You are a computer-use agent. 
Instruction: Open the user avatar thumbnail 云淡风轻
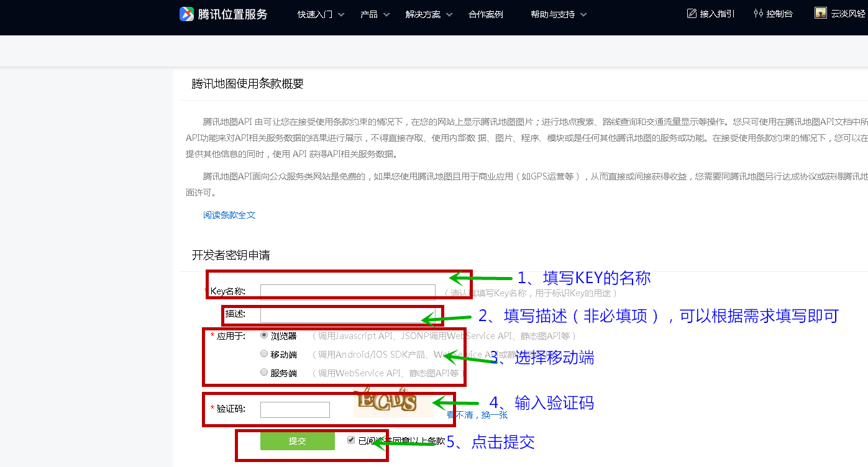(821, 13)
